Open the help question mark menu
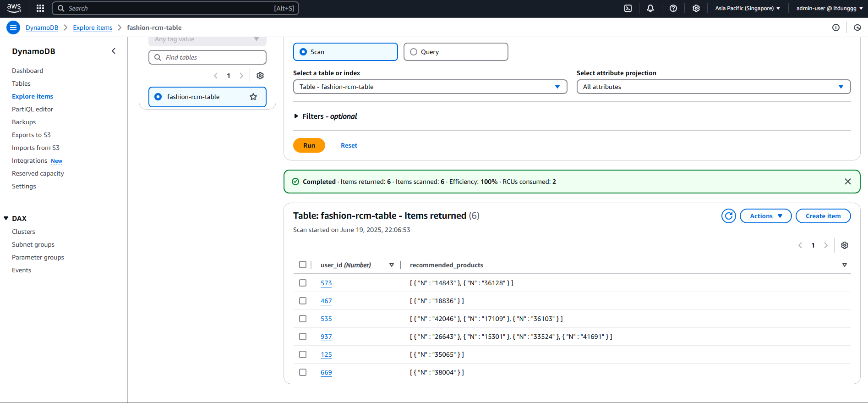 click(x=673, y=8)
